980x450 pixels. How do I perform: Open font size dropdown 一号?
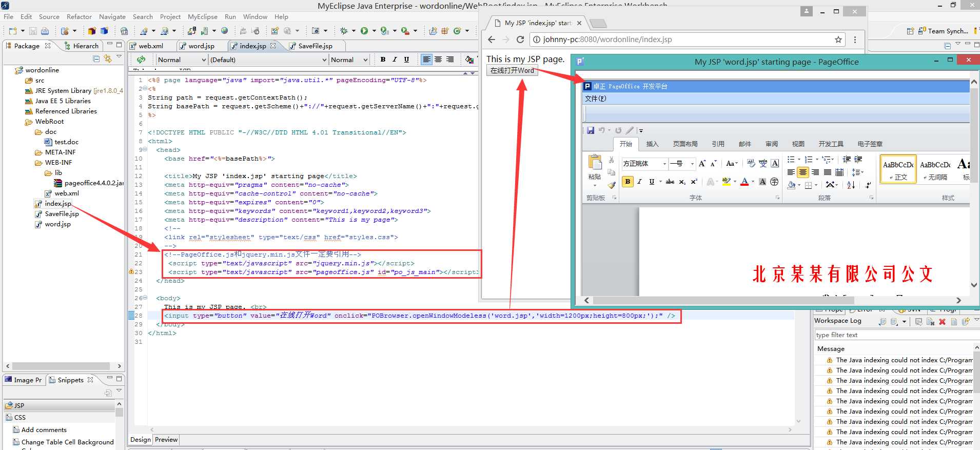tap(692, 164)
